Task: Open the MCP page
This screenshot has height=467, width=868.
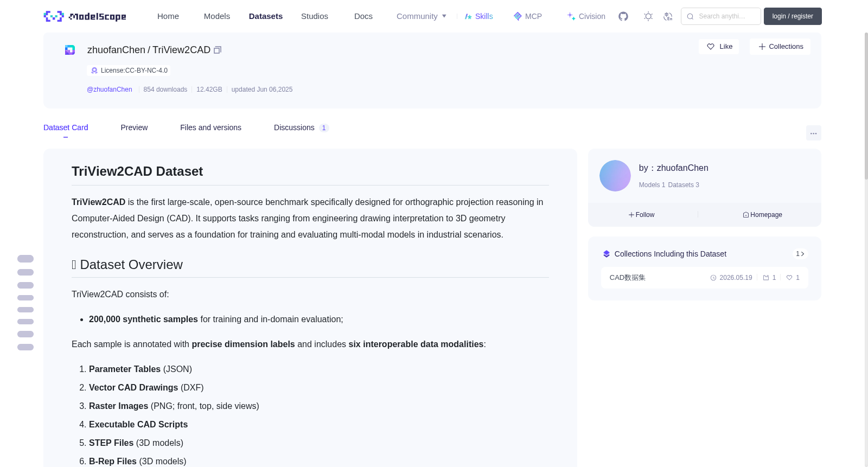Action: tap(528, 16)
